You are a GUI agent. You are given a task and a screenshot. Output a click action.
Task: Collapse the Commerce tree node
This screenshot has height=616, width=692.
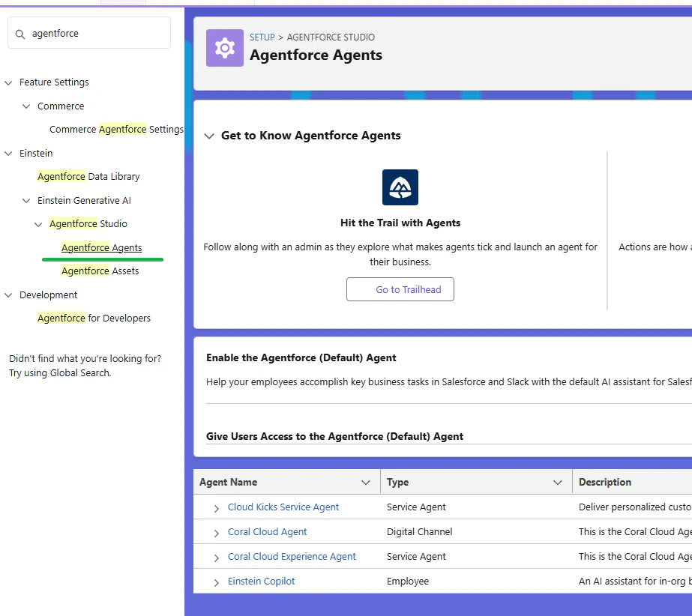point(26,106)
